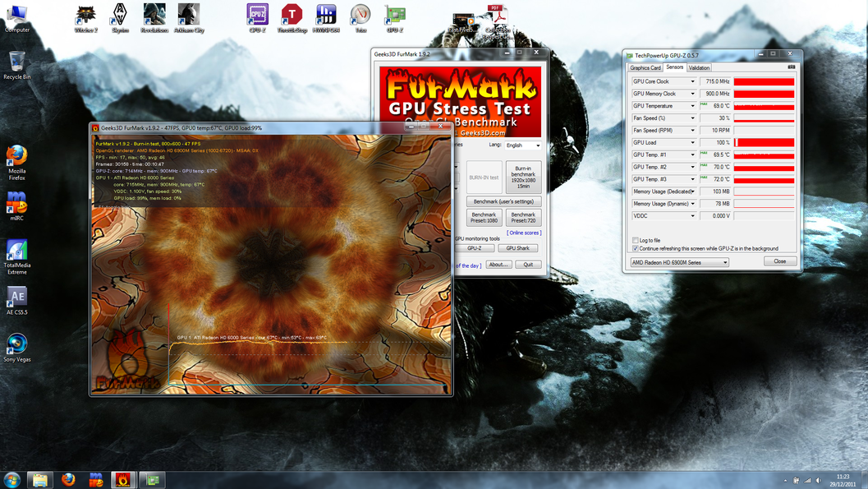Select the Revelations game shortcut
This screenshot has height=489, width=868.
(x=154, y=18)
